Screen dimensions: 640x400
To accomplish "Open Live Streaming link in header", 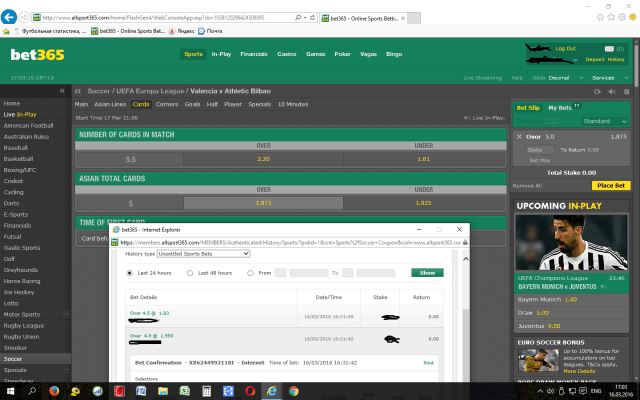I will (482, 78).
